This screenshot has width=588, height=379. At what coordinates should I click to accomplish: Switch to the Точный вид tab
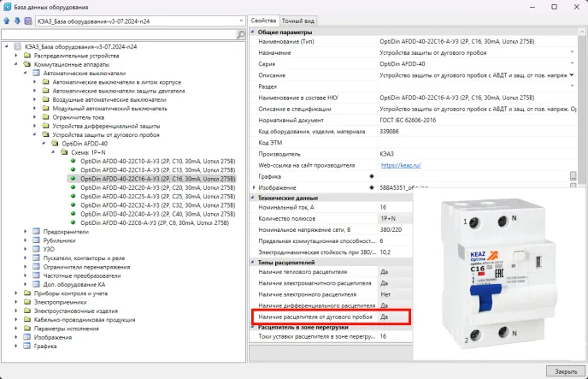click(x=300, y=19)
